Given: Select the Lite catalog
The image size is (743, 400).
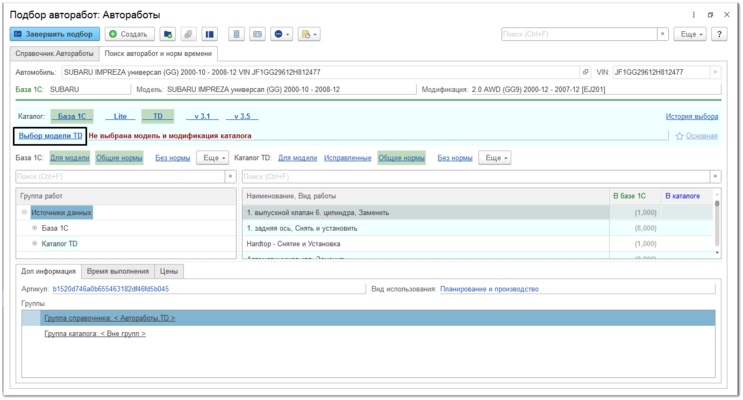Looking at the screenshot, I should 120,116.
